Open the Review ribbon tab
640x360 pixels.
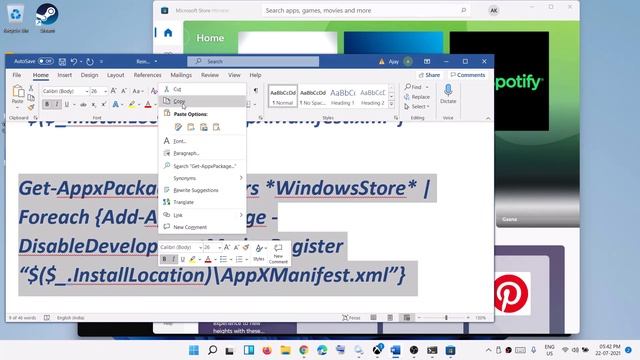click(x=210, y=75)
